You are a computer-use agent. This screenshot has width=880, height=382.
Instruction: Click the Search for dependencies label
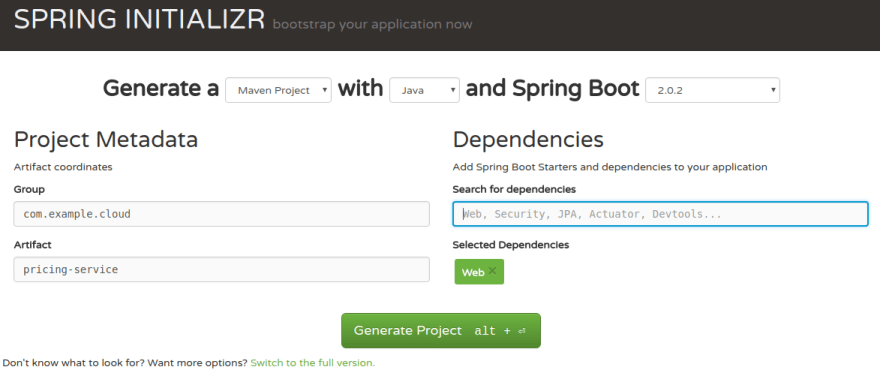tap(514, 190)
